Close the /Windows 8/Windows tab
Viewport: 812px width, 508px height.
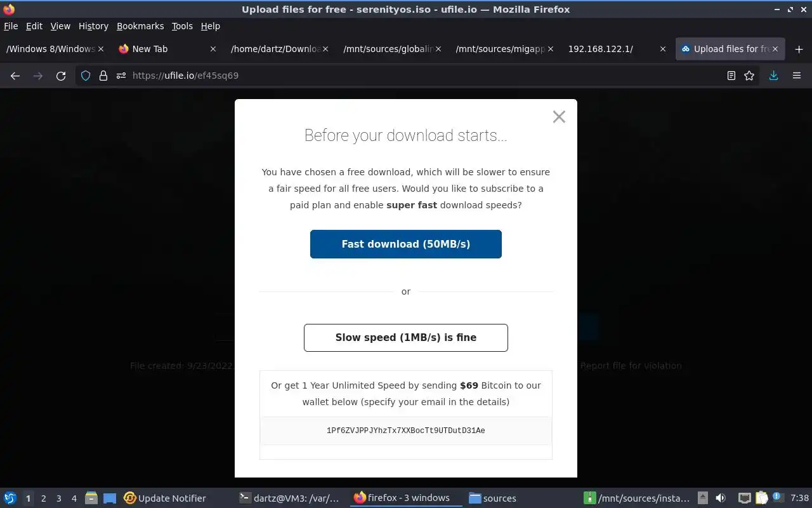click(x=101, y=49)
